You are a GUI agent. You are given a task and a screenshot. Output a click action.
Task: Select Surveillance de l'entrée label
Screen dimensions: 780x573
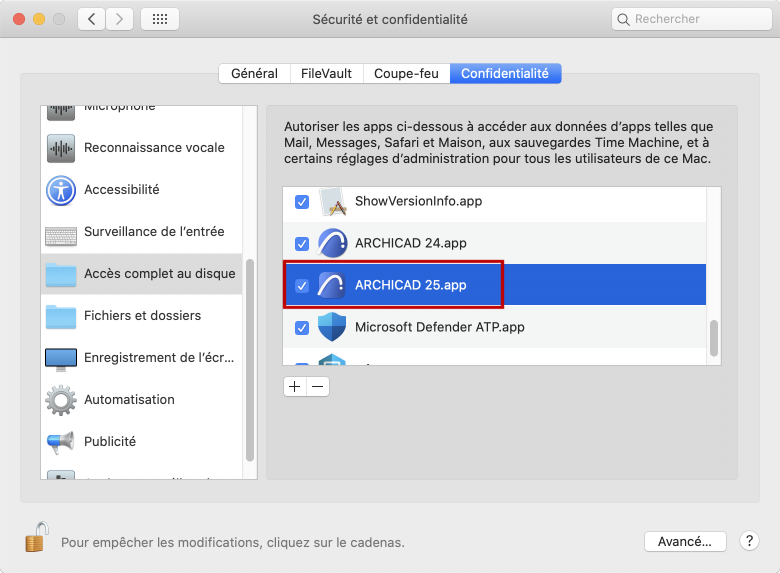[154, 231]
